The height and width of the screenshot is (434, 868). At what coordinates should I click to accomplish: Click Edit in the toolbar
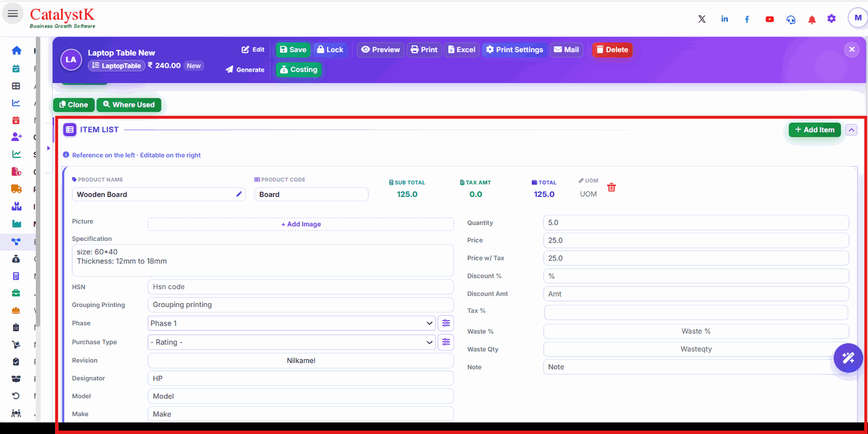(253, 49)
